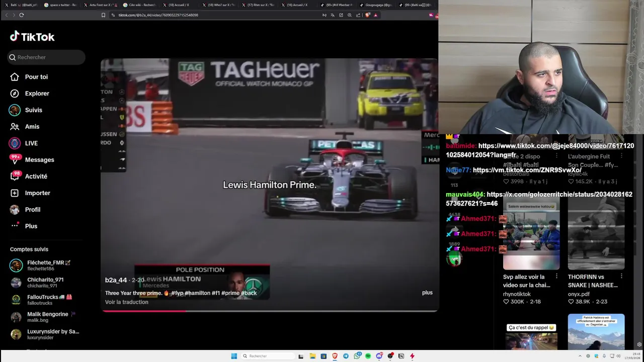Click the bookmark icon beside the address bar

pyautogui.click(x=103, y=15)
